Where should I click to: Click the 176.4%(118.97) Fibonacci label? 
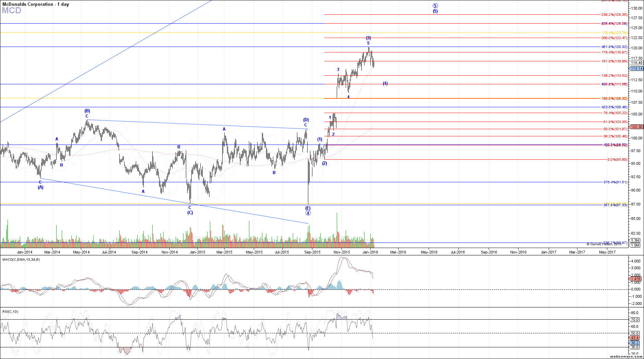pos(614,52)
